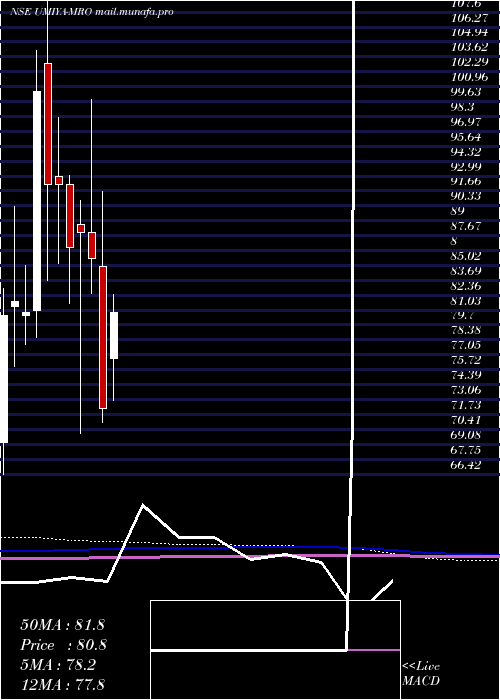Click the 70.41 price axis label
The image size is (500, 700).
(466, 420)
